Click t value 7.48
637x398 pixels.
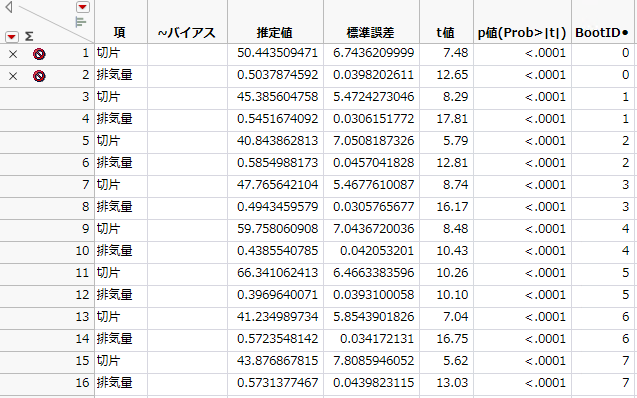pos(456,53)
